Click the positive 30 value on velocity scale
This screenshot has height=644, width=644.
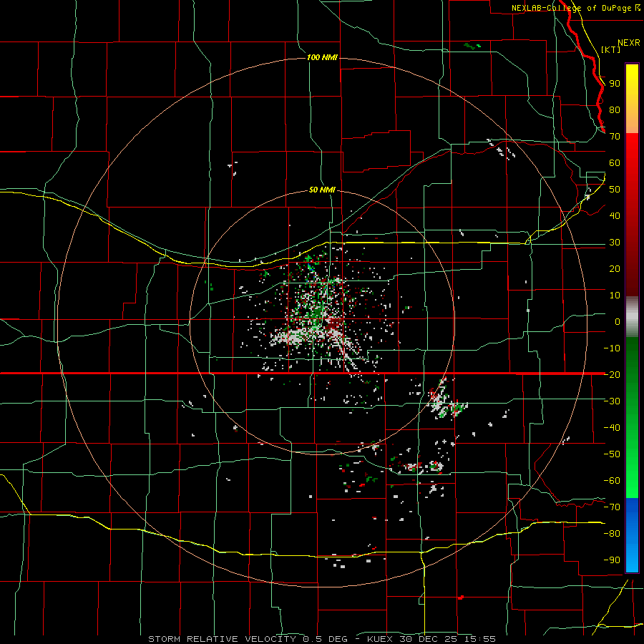pos(615,243)
